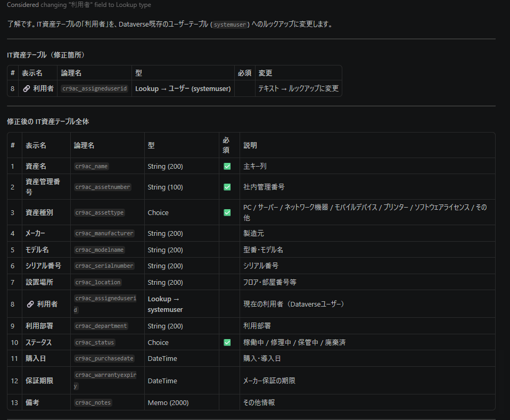Click the cr9ac_notes code chip
This screenshot has height=420, width=510.
93,402
